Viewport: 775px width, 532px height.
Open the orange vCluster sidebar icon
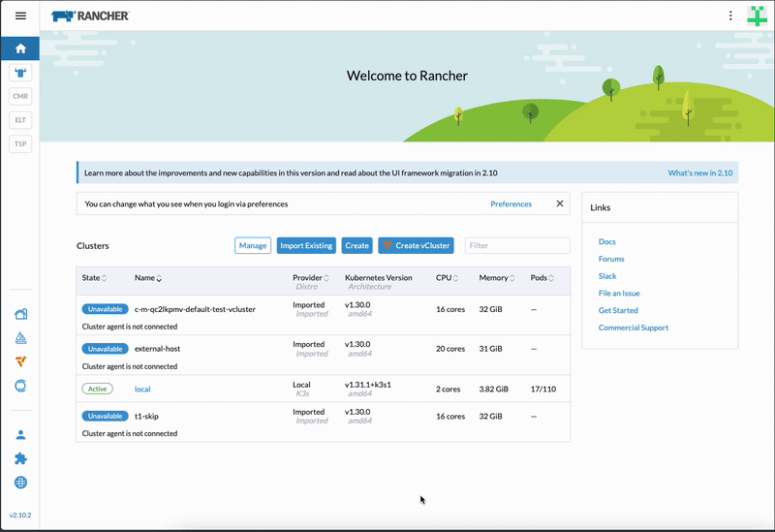coord(20,361)
